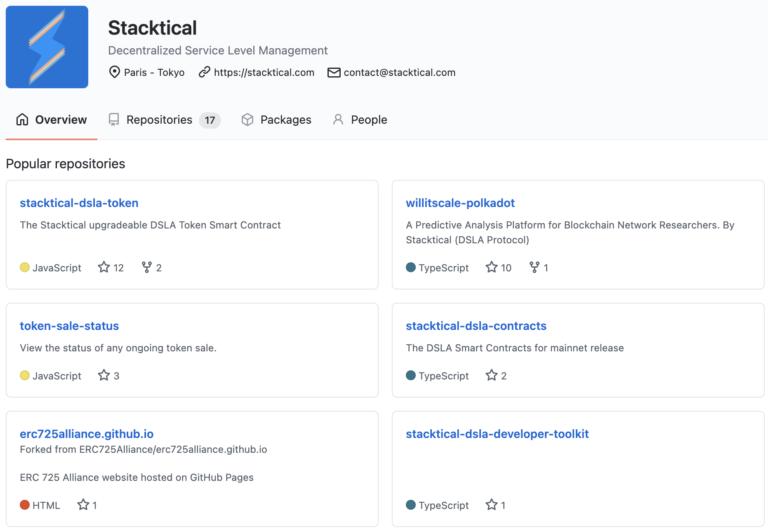Image resolution: width=768 pixels, height=532 pixels.
Task: Click the star icon on stacktical-dsla-contracts card
Action: coord(491,375)
